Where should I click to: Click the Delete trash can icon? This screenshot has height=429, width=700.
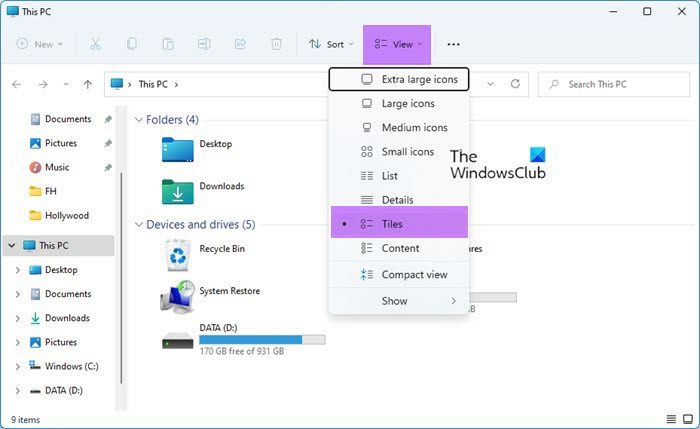[x=276, y=44]
